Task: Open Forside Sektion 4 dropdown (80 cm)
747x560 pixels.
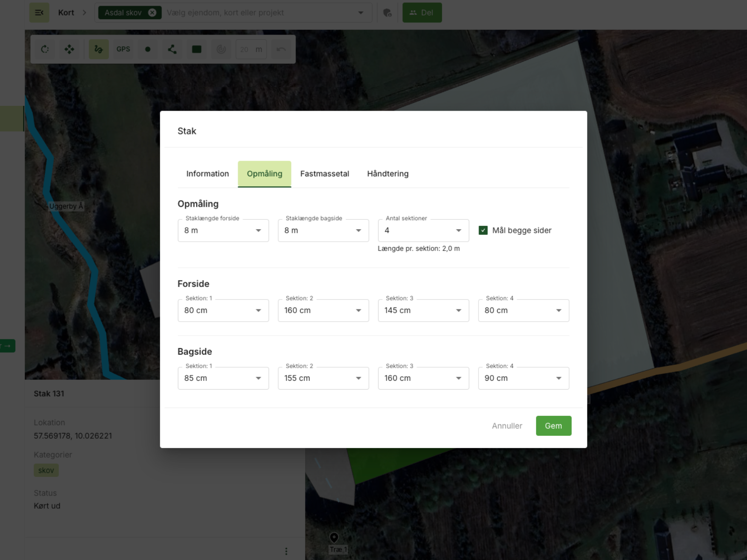Action: 523,310
